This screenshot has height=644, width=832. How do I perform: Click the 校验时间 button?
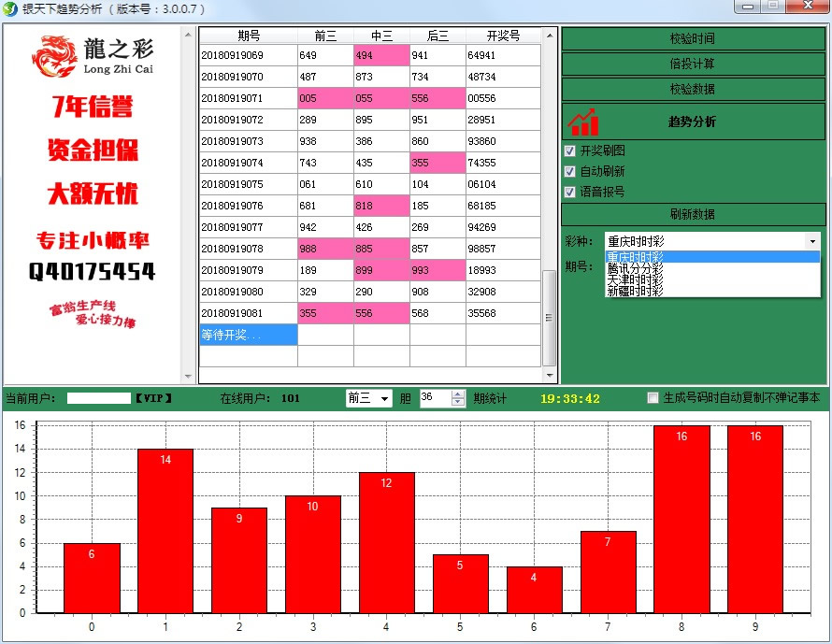pos(693,39)
